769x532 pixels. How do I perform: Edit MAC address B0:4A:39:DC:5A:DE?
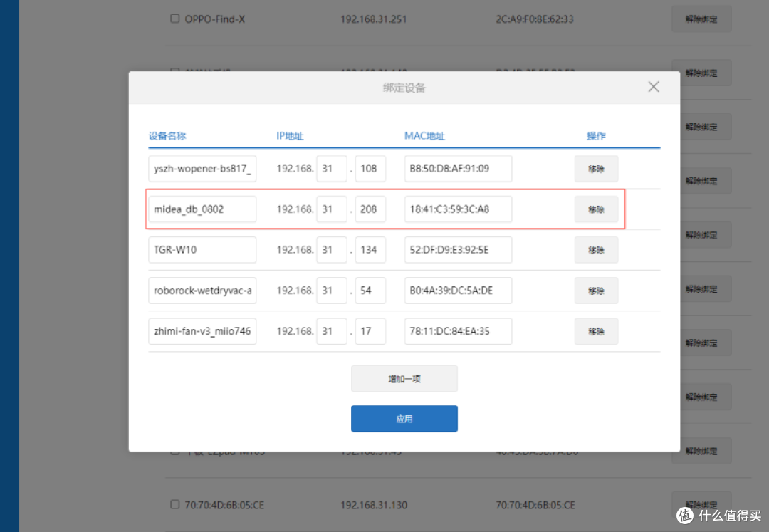tap(458, 291)
